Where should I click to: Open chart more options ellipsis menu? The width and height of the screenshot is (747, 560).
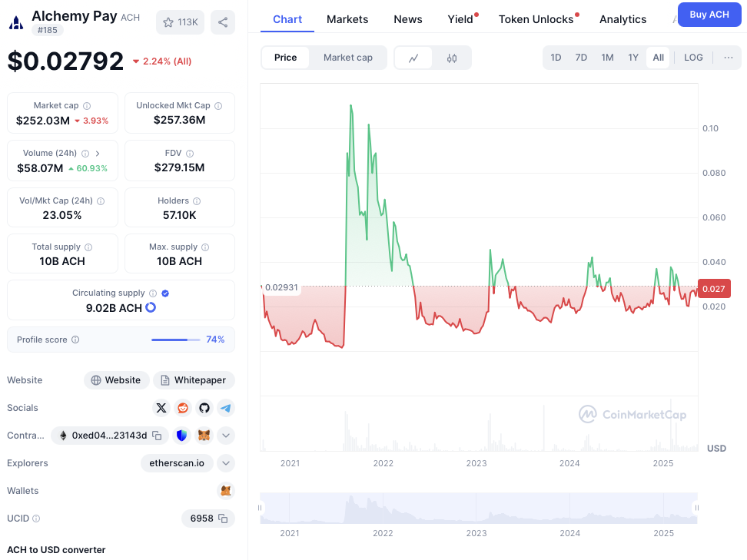tap(729, 58)
